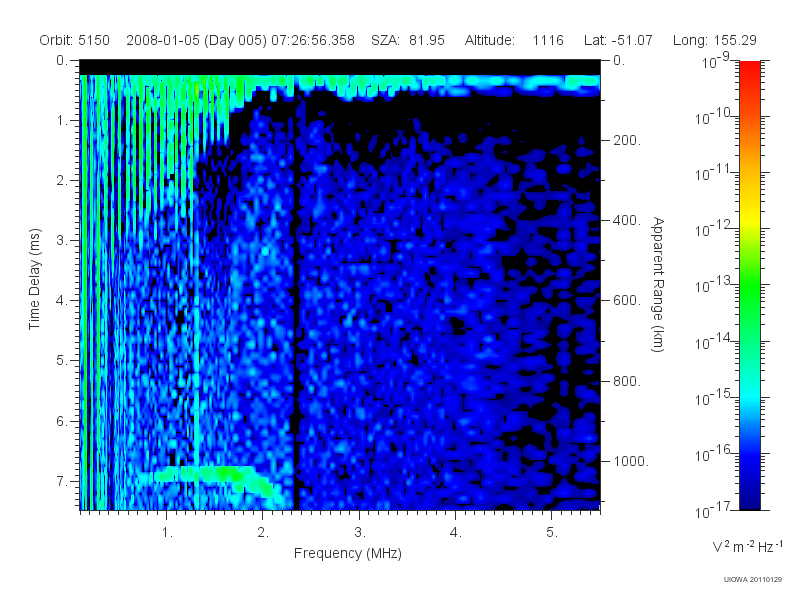Screen dimensions: 800x600
Task: Click the 'V² m⁻² Hz⁻¹' units label
Action: coord(747,546)
